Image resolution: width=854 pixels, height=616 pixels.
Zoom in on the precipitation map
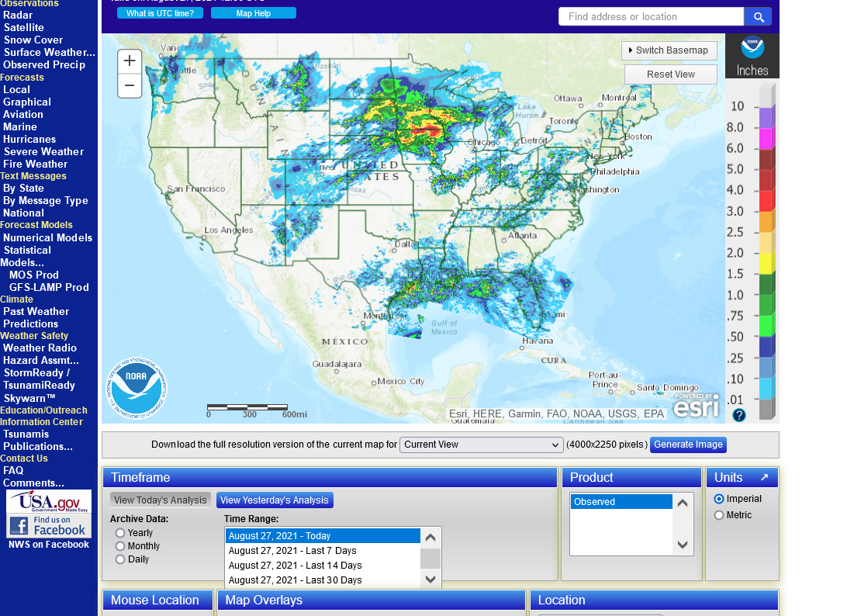[x=130, y=61]
